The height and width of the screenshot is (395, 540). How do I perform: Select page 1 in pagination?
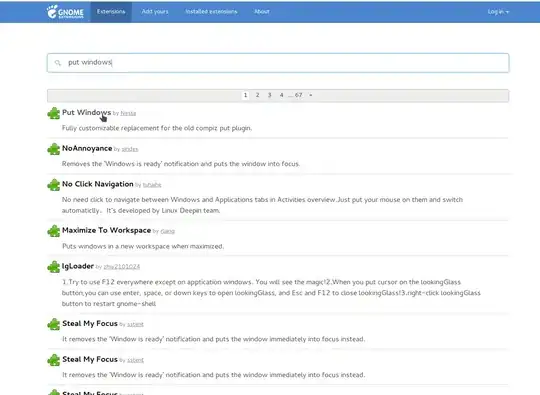coord(245,95)
